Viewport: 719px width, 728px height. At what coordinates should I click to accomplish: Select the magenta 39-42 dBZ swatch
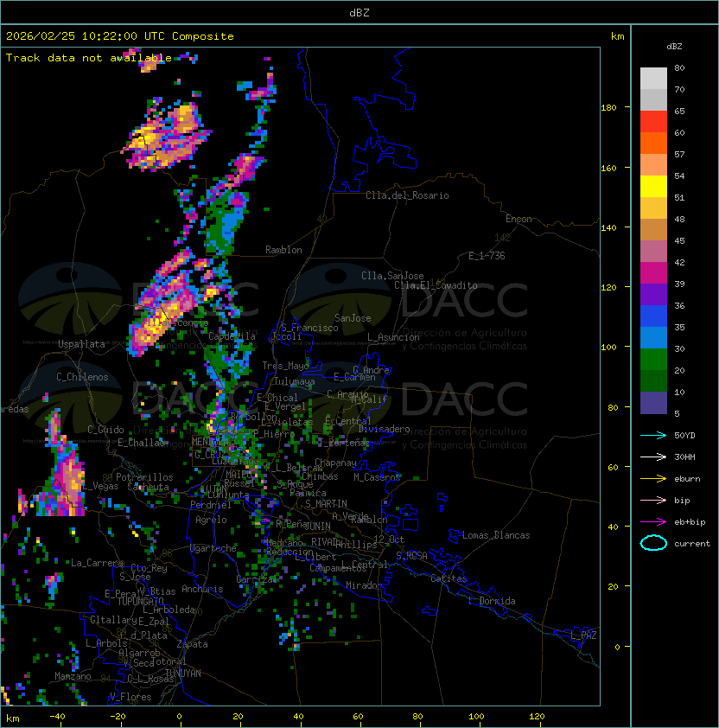click(x=653, y=273)
